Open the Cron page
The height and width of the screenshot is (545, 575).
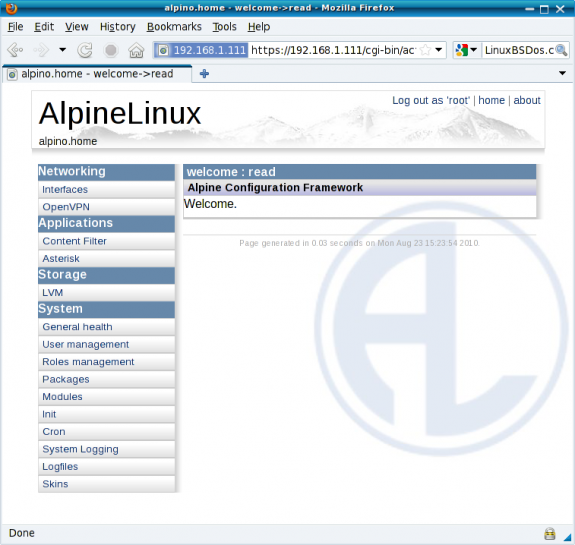[106, 432]
